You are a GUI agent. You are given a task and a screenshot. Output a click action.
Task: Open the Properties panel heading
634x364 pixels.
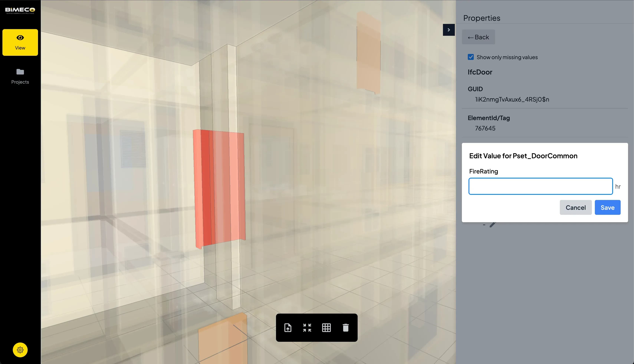[482, 18]
